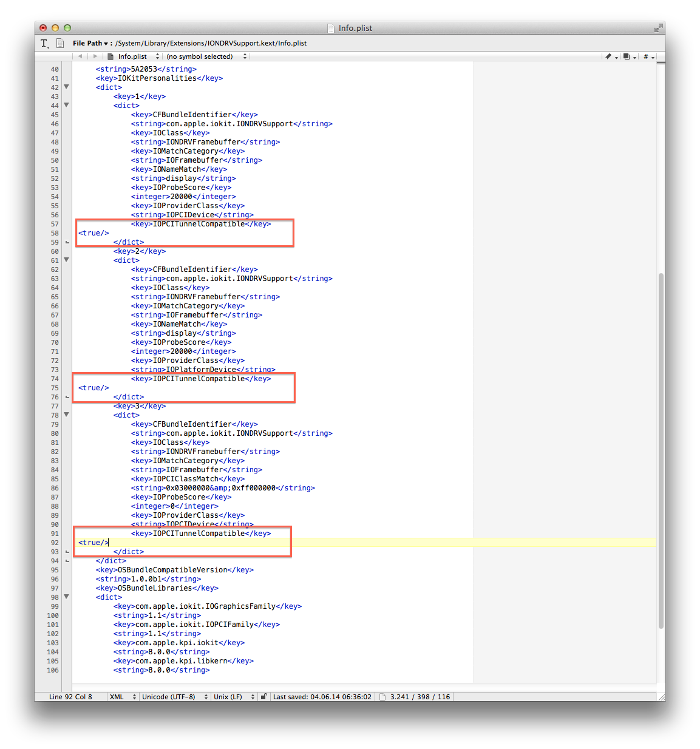Collapse the fold triangle at line 78

pos(67,415)
